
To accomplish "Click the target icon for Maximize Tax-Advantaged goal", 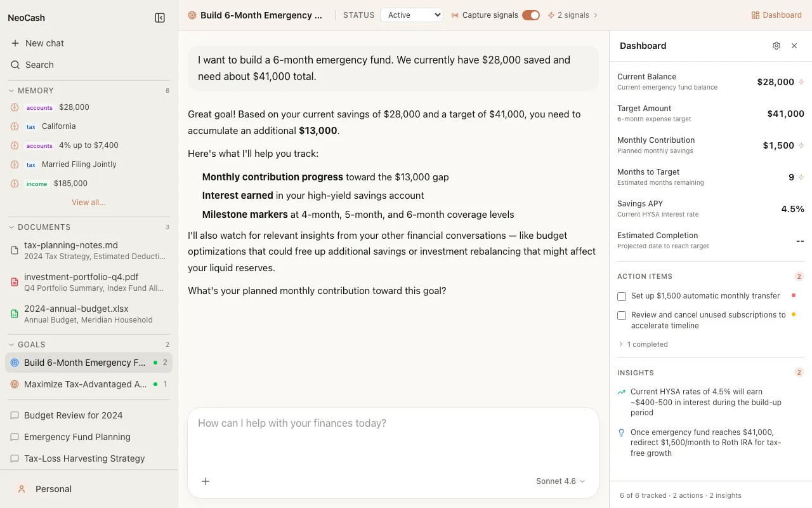I will 15,384.
